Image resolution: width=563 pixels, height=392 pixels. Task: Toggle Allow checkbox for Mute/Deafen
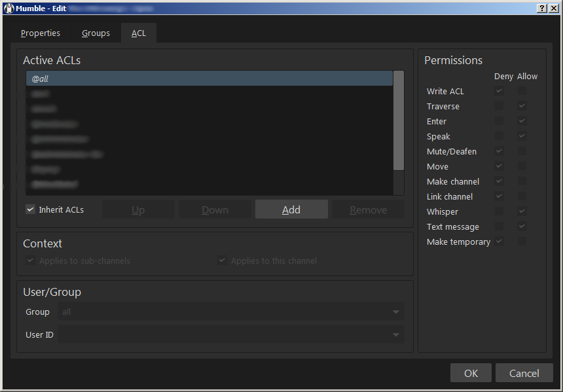click(x=522, y=151)
